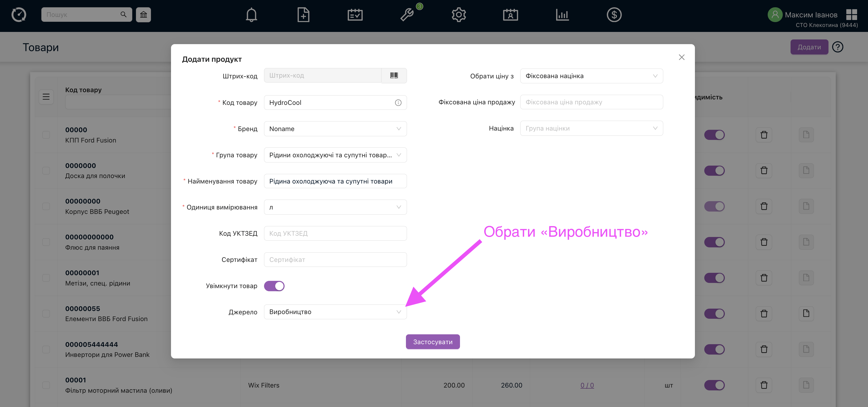
Task: Click the add document icon in top bar
Action: click(x=303, y=15)
